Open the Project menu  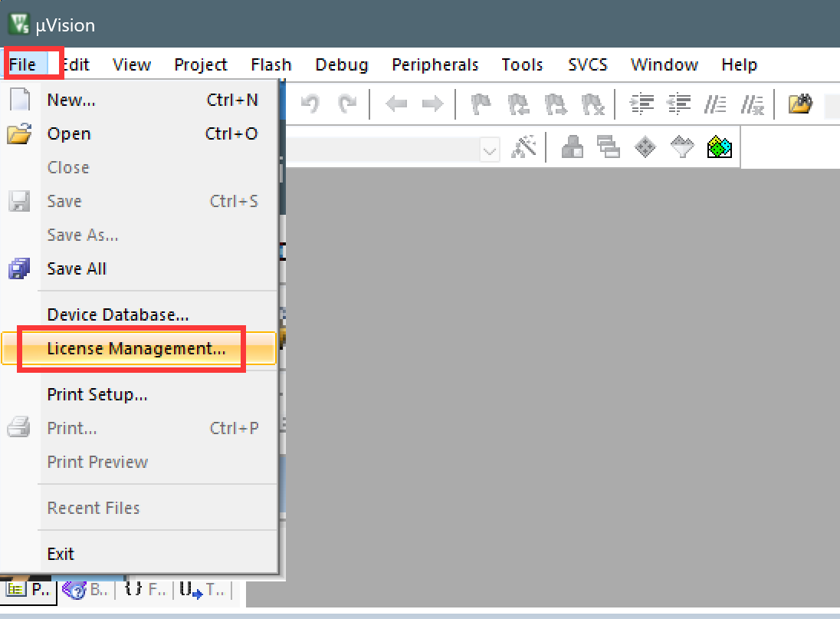click(201, 65)
